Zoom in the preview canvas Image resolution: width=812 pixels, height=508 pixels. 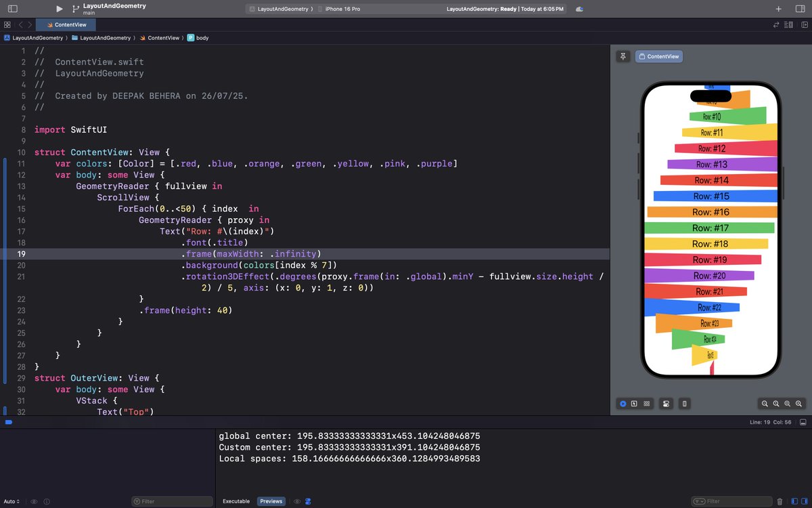(x=799, y=404)
